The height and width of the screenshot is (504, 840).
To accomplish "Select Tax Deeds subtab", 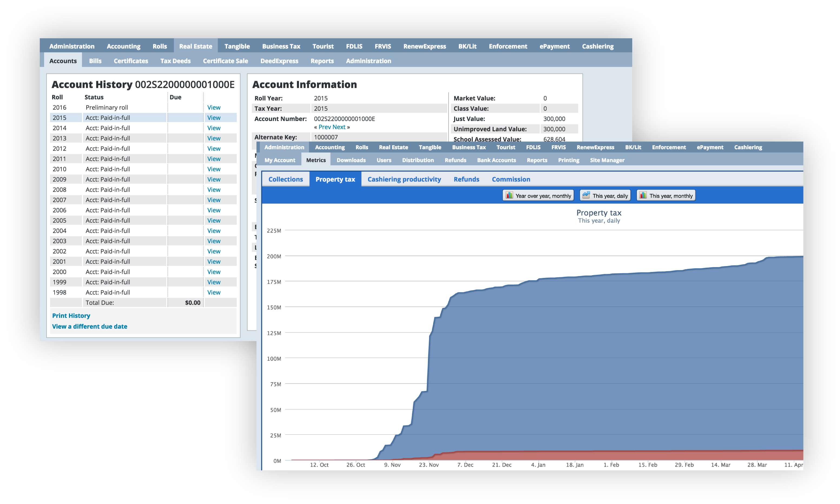I will click(x=175, y=61).
